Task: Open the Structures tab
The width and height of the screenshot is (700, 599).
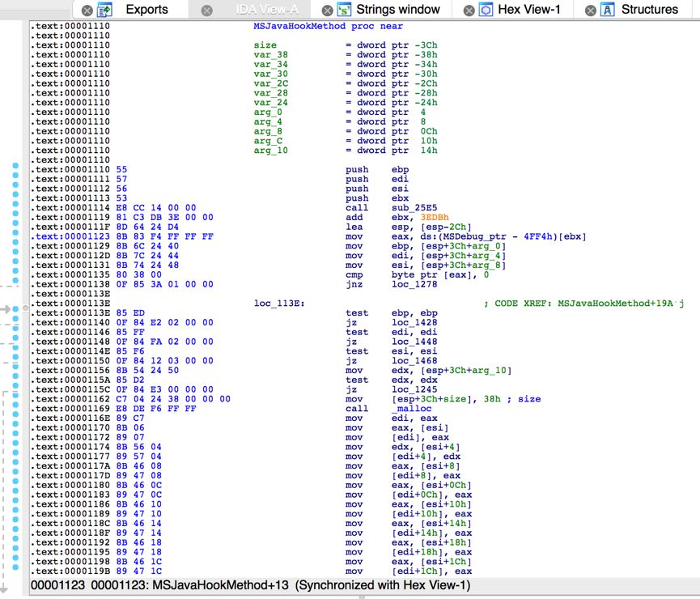Action: 650,10
